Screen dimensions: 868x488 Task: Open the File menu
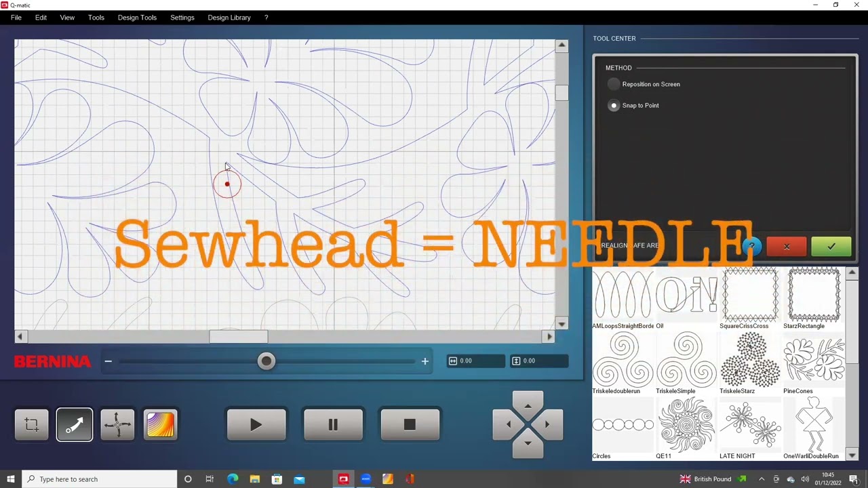tap(16, 18)
